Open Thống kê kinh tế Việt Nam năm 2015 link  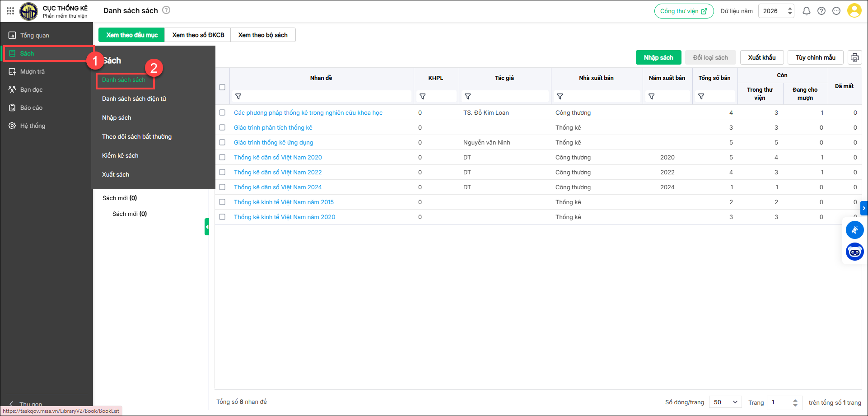pos(284,202)
